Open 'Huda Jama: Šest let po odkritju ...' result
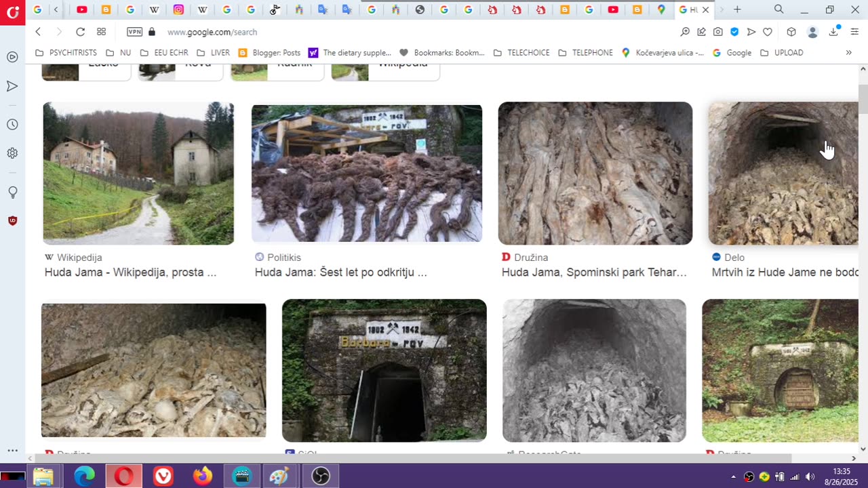Image resolution: width=868 pixels, height=488 pixels. tap(341, 272)
